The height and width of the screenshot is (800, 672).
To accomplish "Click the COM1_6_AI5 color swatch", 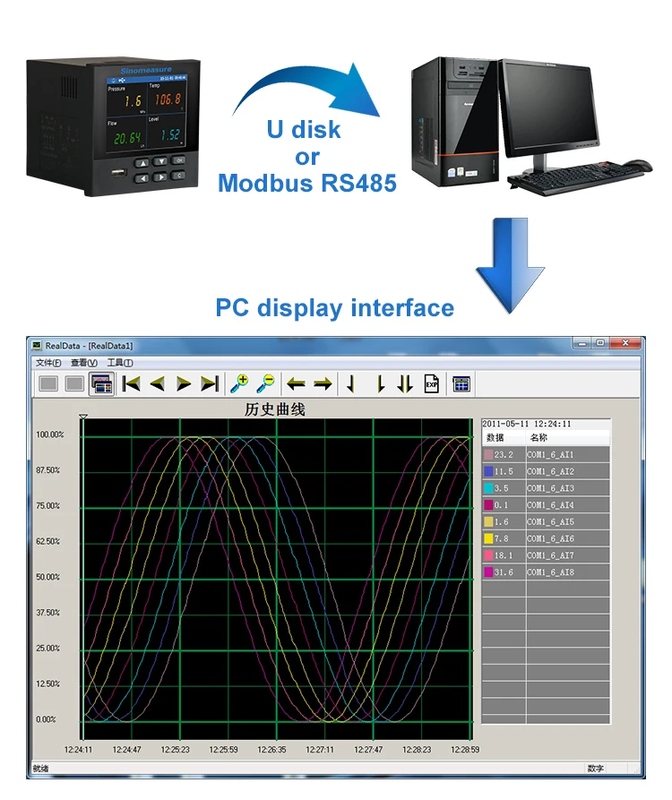I will [x=488, y=522].
